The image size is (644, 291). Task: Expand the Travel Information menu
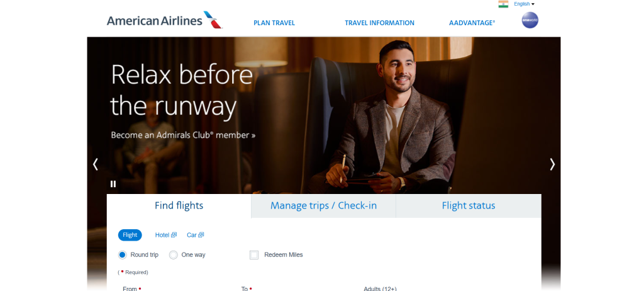(379, 23)
